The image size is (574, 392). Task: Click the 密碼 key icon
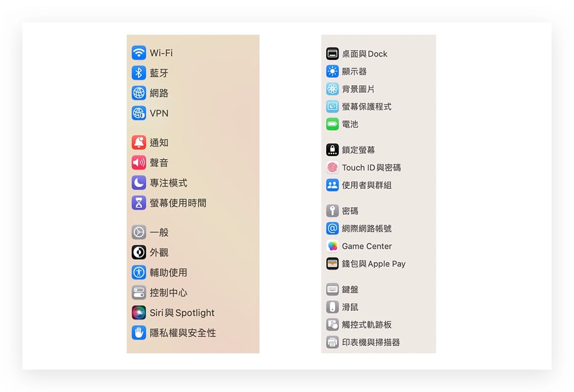click(332, 211)
